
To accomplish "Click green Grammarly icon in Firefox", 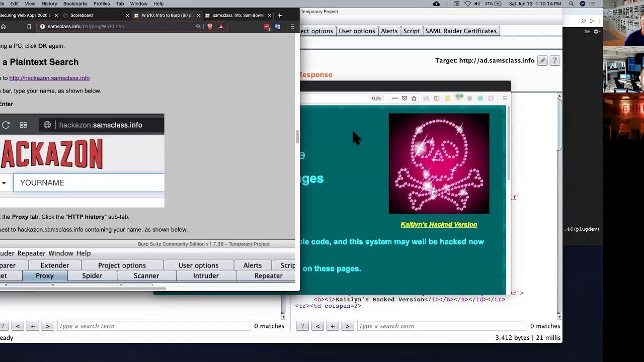I will 480,99.
